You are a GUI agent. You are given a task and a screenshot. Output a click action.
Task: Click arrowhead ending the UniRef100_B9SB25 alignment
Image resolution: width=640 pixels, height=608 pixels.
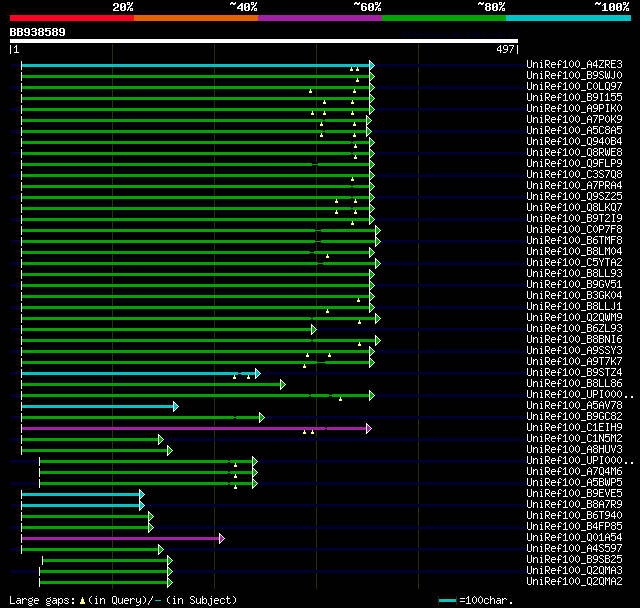[170, 561]
